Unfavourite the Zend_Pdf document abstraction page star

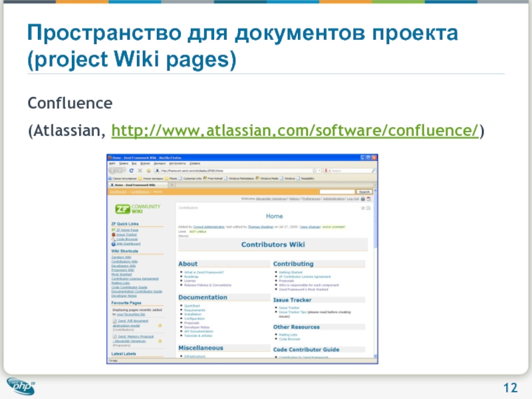click(159, 325)
